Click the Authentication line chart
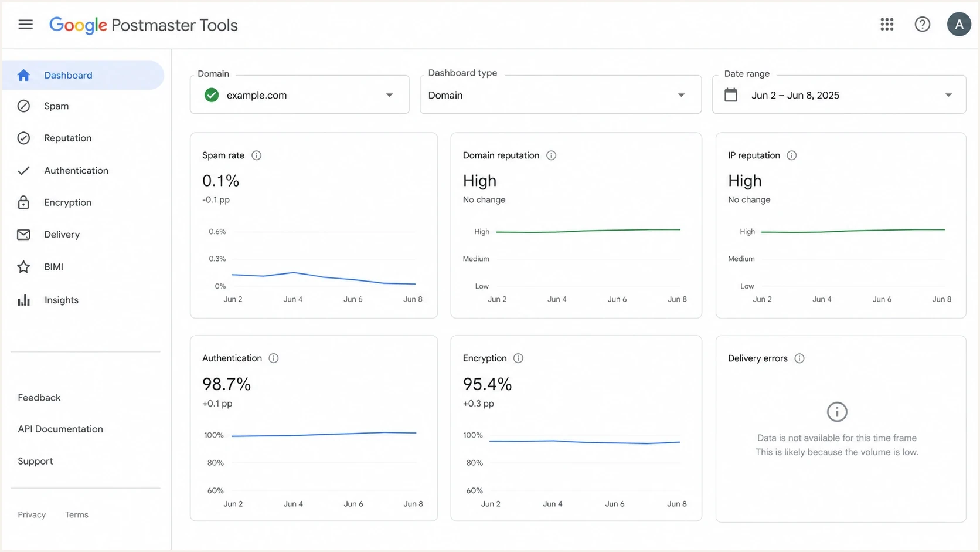Viewport: 980px width, 552px height. tap(324, 434)
